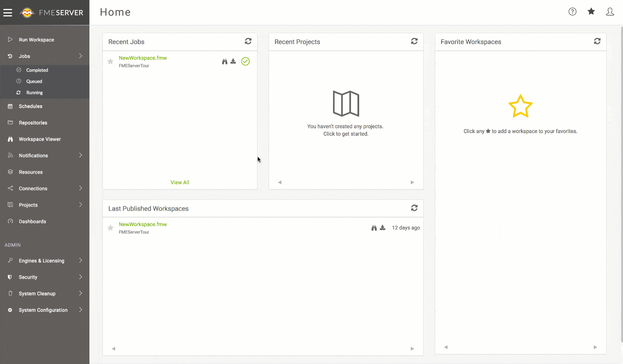The image size is (623, 364).
Task: Refresh the Recent Projects panel
Action: (x=414, y=41)
